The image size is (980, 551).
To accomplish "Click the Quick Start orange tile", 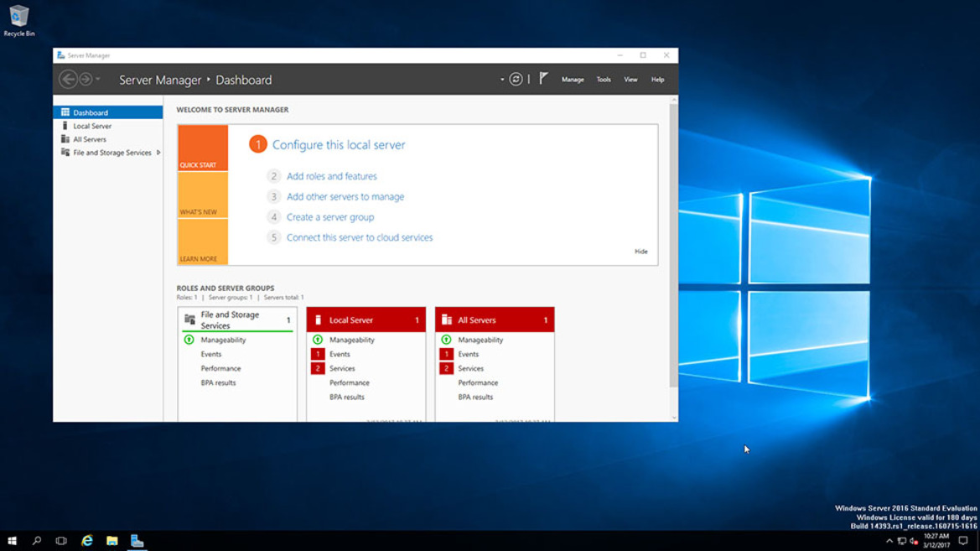I will [203, 148].
